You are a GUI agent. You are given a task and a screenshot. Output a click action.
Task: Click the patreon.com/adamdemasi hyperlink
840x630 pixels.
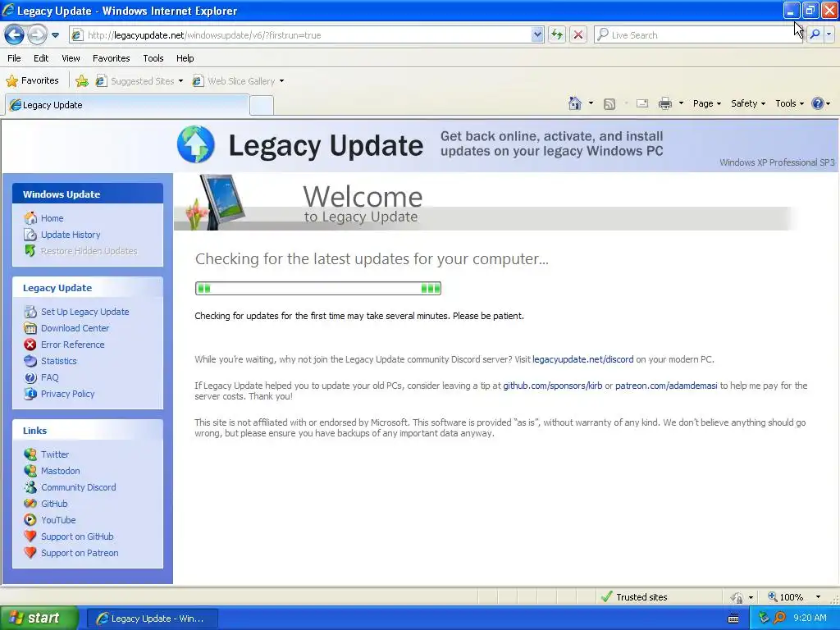(x=666, y=386)
